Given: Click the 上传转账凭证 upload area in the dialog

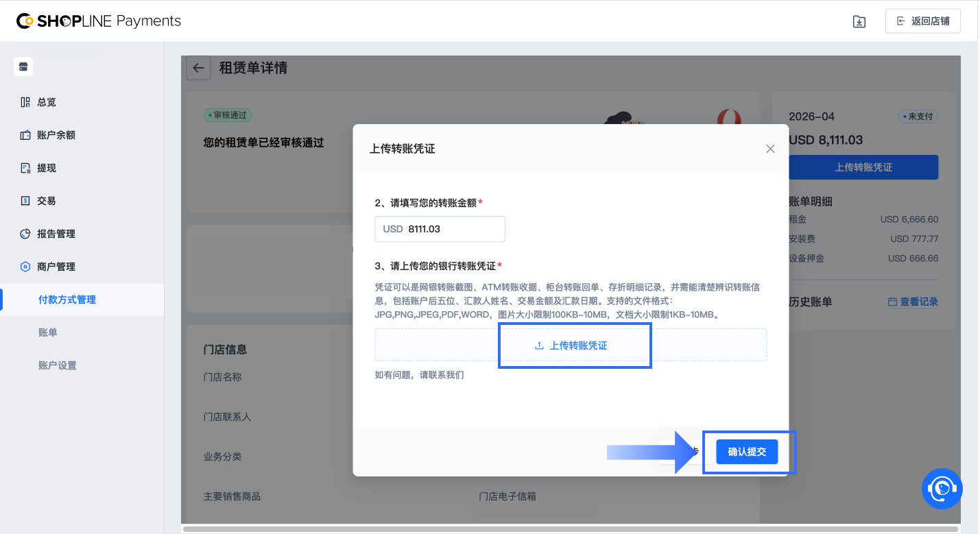Looking at the screenshot, I should click(571, 345).
